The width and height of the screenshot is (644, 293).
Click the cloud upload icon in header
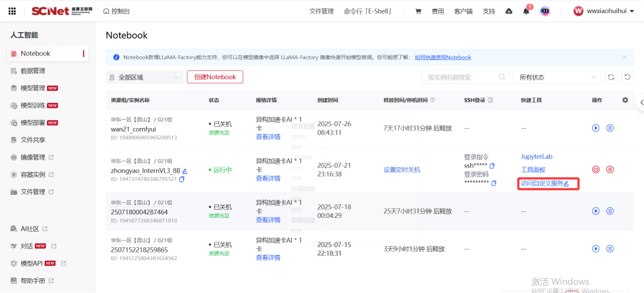coord(508,11)
